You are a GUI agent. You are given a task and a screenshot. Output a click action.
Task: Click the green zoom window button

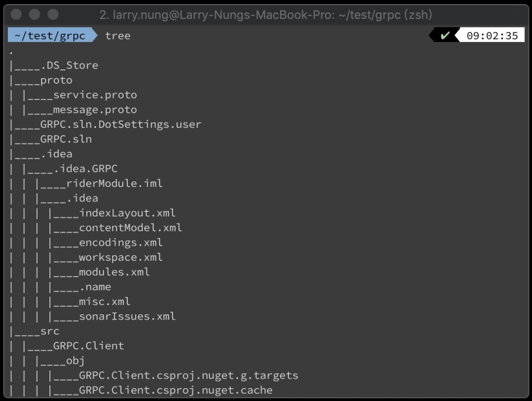53,15
